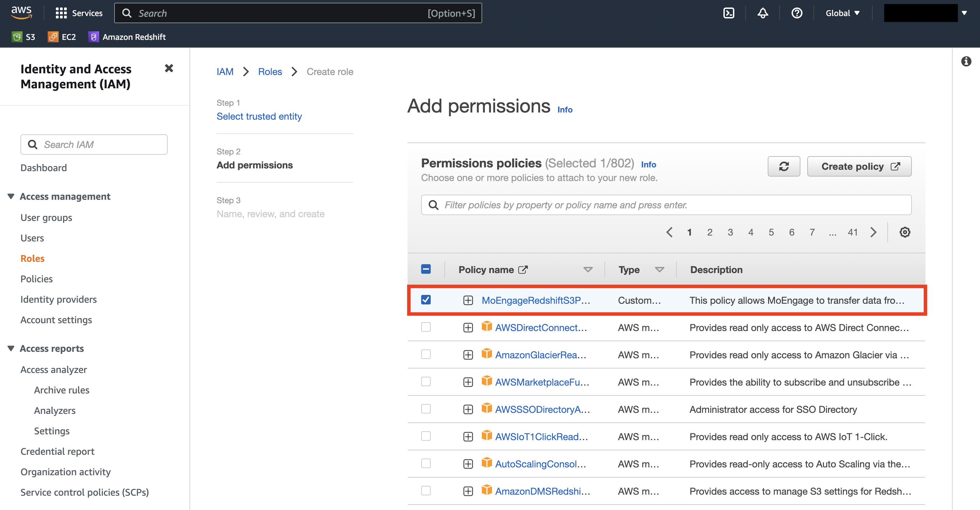
Task: Expand the AmazonGlacierRea policy details
Action: tap(468, 354)
